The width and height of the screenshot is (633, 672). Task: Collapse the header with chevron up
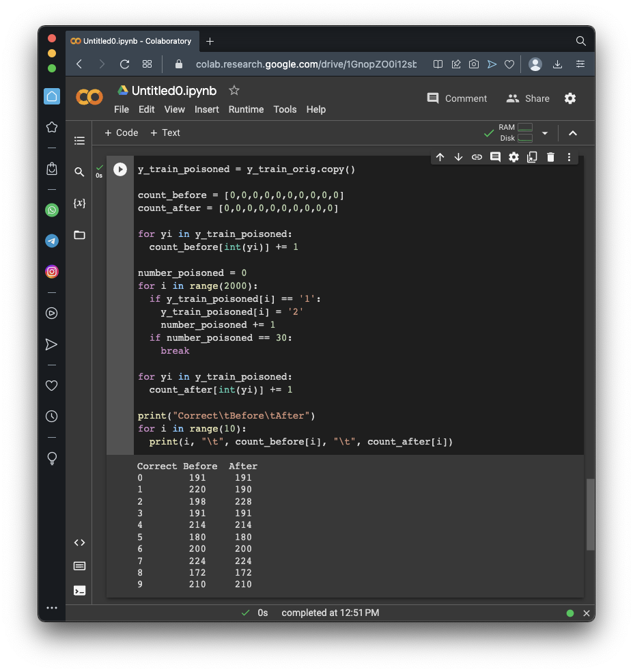(573, 133)
